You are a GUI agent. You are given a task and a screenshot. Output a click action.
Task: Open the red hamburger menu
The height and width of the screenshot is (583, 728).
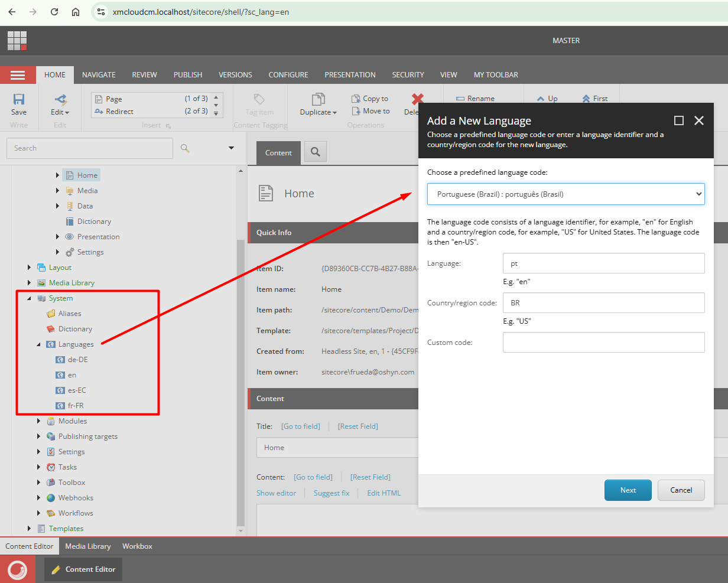(x=18, y=75)
